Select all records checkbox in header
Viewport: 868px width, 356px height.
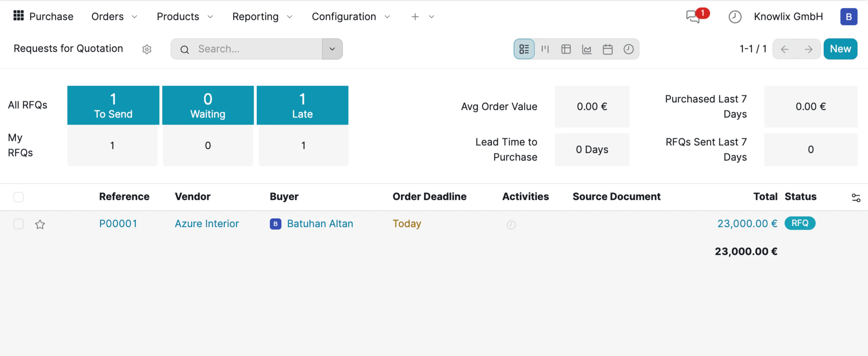(x=18, y=197)
